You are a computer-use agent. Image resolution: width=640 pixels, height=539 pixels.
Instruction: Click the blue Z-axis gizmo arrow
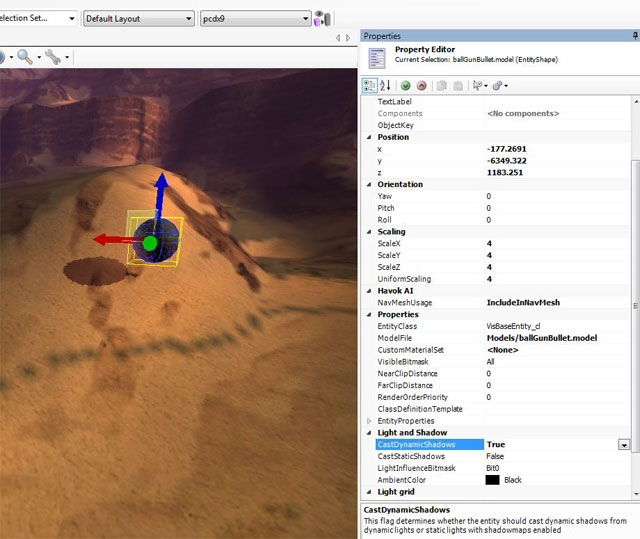point(161,181)
